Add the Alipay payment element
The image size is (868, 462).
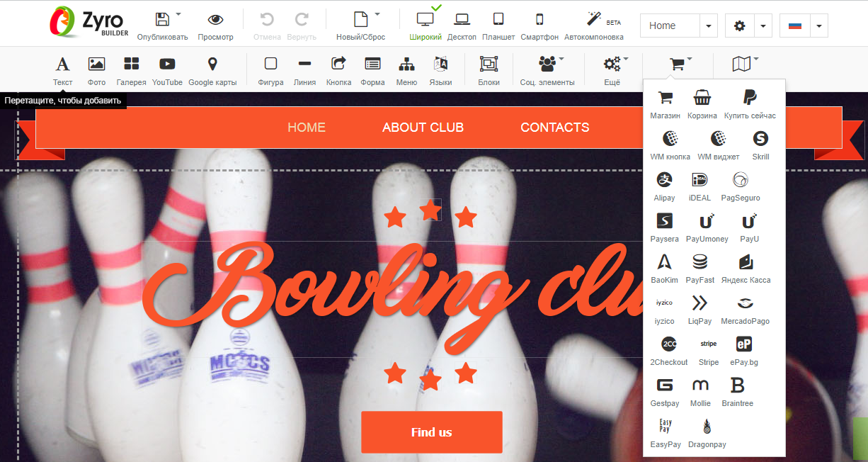[x=664, y=187]
